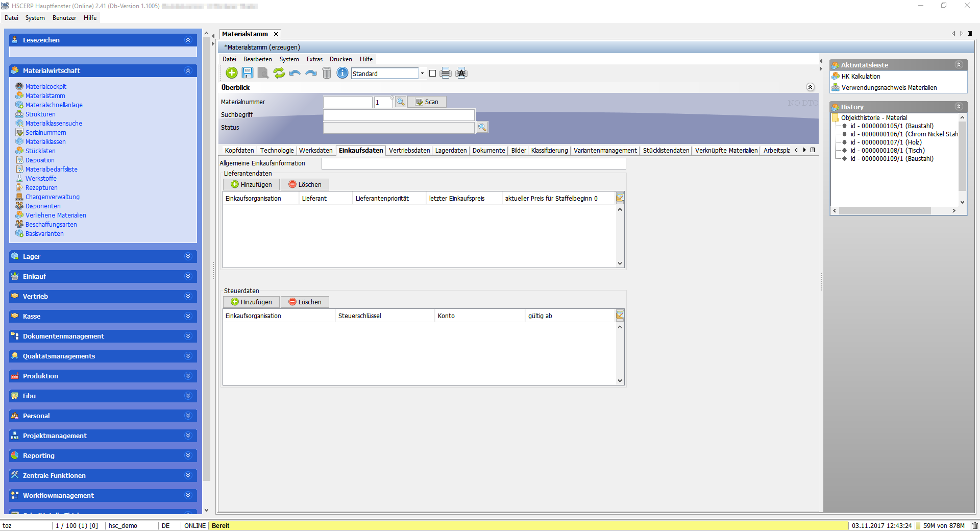Toggle the checkbox beside the Standard dropdown

pyautogui.click(x=433, y=74)
